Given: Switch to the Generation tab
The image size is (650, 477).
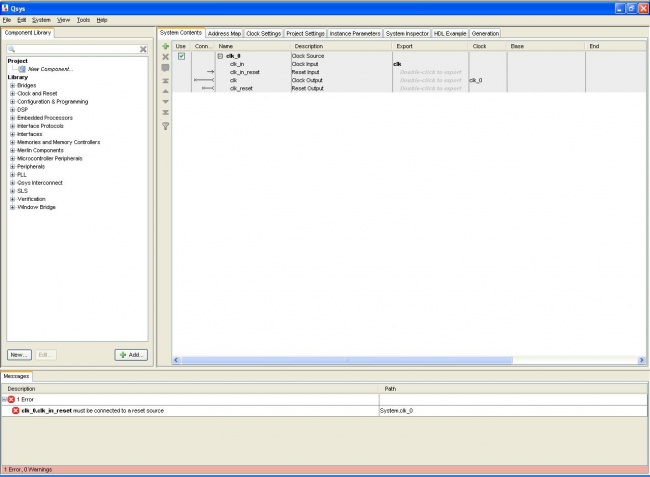Looking at the screenshot, I should [485, 34].
